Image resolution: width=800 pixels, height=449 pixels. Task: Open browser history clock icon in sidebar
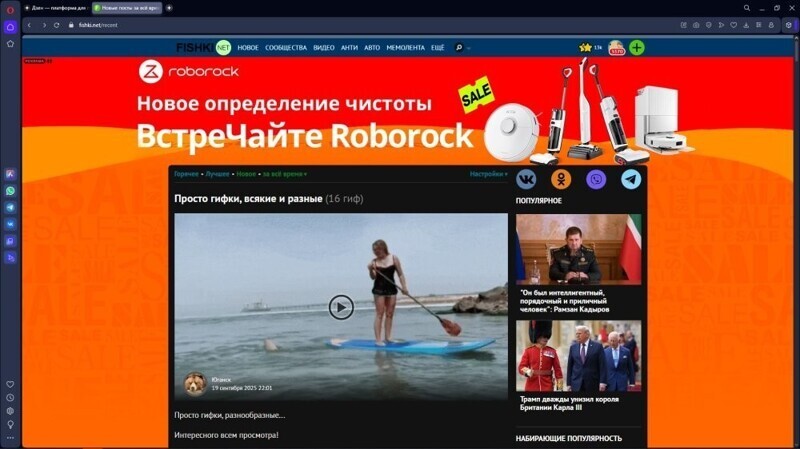pos(11,397)
